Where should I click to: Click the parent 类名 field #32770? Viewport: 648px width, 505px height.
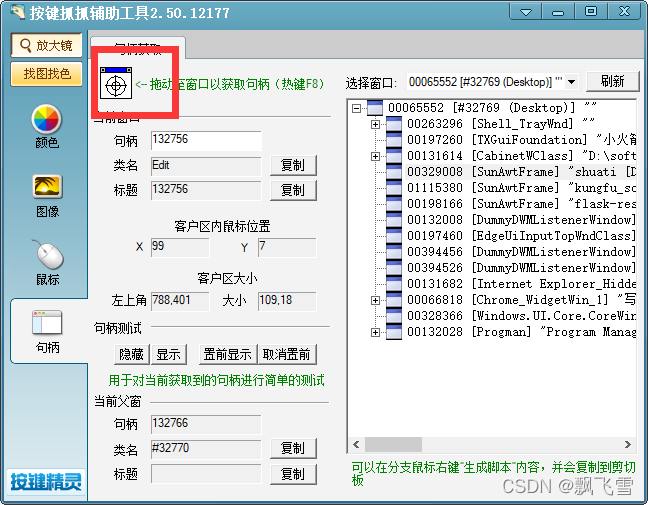point(206,449)
